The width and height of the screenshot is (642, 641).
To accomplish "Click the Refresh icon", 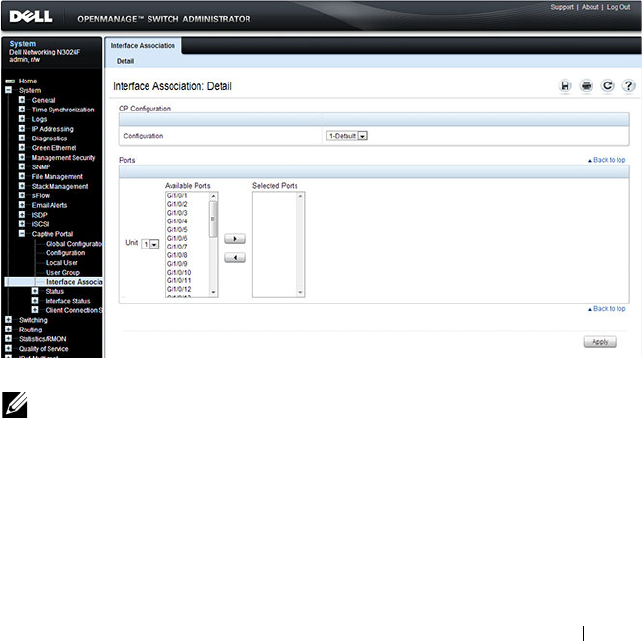I will point(608,86).
